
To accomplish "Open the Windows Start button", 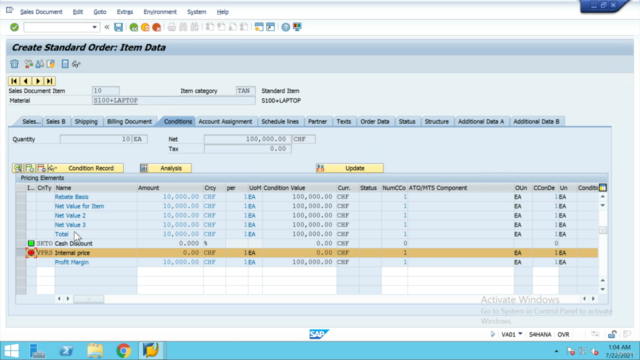I will pyautogui.click(x=11, y=351).
